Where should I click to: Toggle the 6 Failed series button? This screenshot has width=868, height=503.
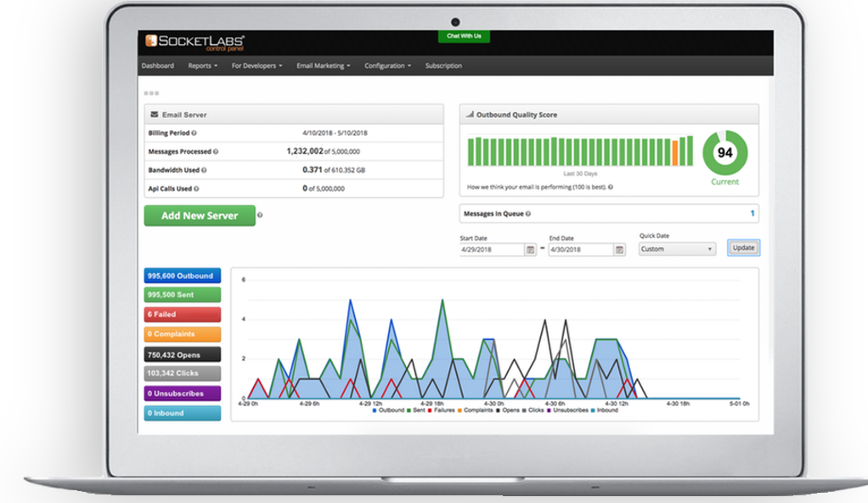[183, 314]
